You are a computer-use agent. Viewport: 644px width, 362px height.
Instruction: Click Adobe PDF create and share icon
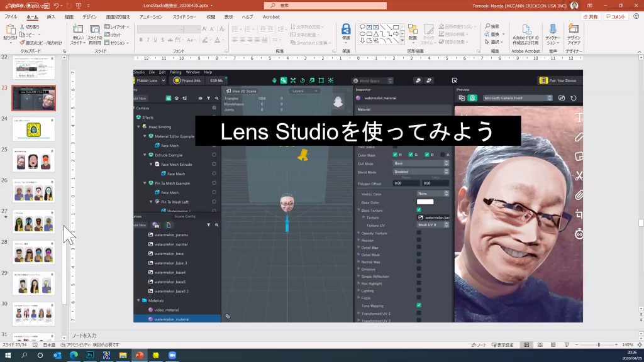pyautogui.click(x=526, y=29)
